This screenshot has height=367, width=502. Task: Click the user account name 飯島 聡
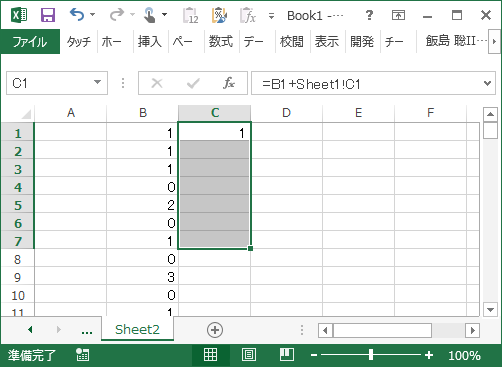tap(455, 41)
